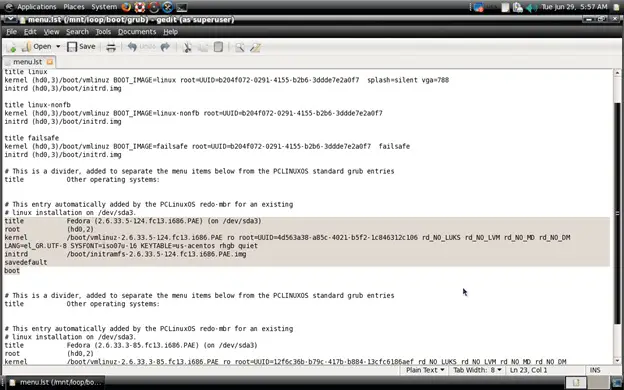Screen dimensions: 624x390
Task: Open the Search menu
Action: tap(77, 32)
